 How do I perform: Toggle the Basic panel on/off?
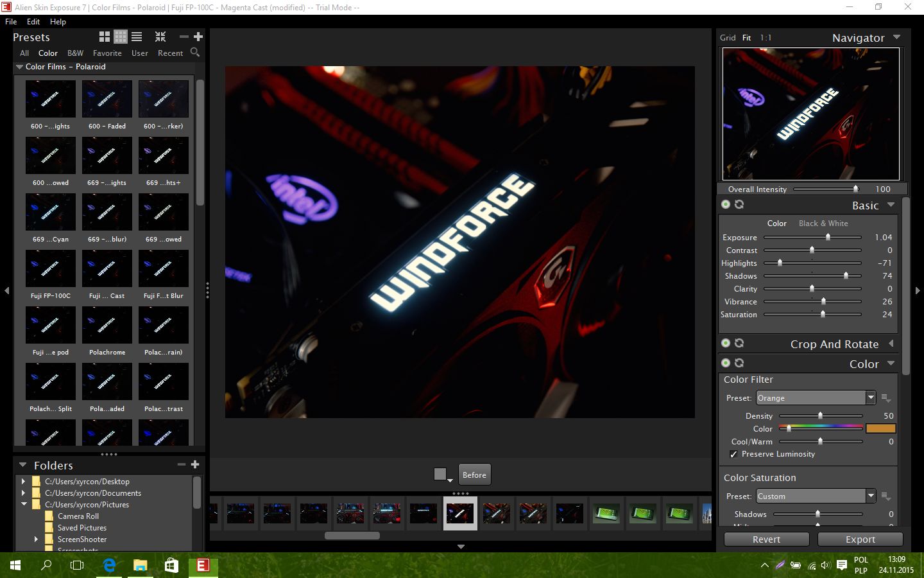point(726,204)
